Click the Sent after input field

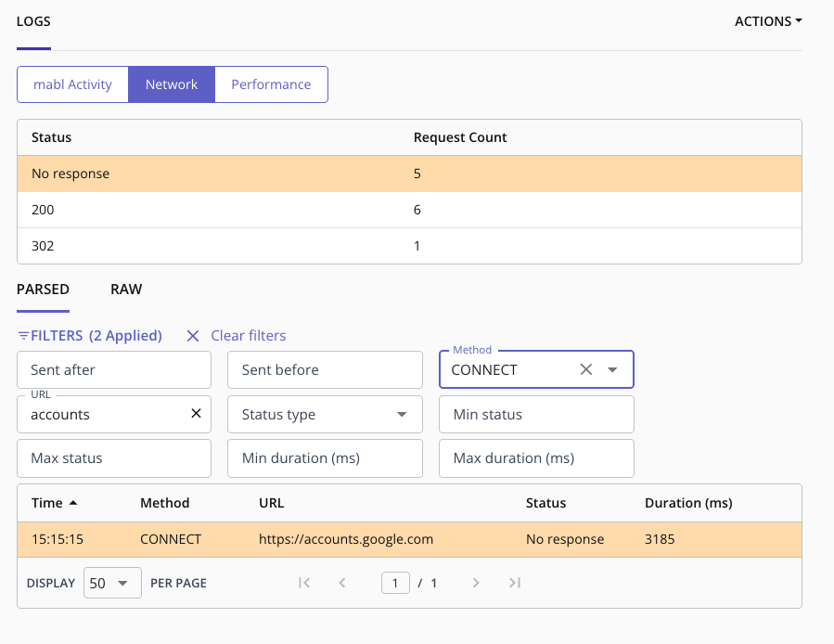click(114, 370)
